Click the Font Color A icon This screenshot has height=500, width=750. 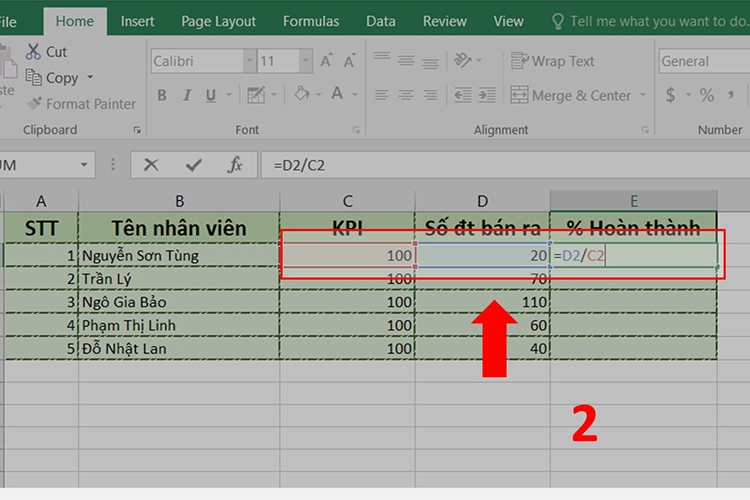[x=337, y=94]
